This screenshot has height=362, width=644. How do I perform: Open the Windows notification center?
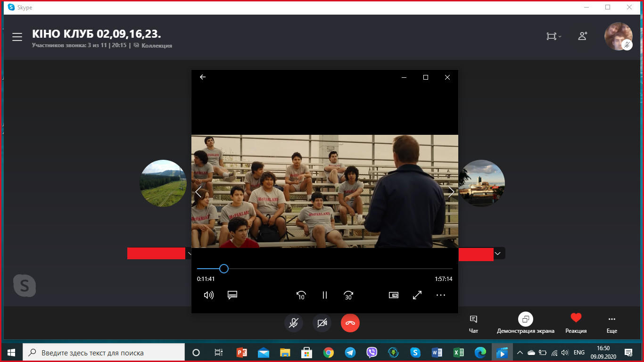tap(628, 352)
